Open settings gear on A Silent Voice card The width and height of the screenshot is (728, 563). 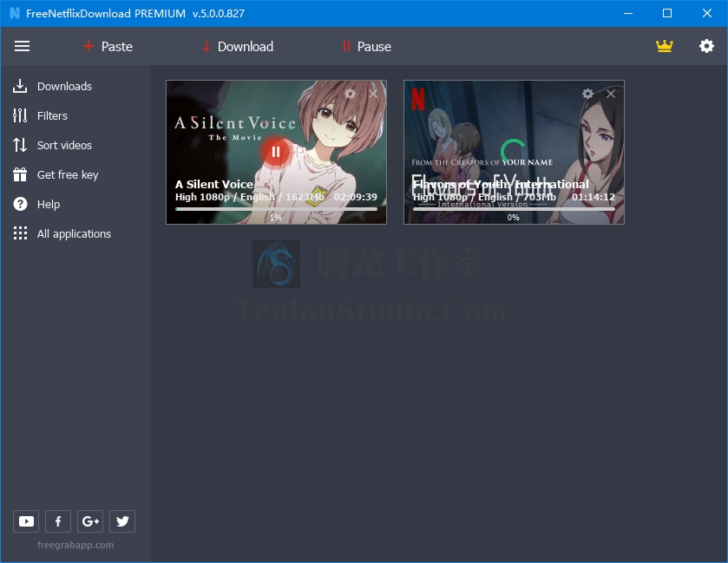(350, 94)
